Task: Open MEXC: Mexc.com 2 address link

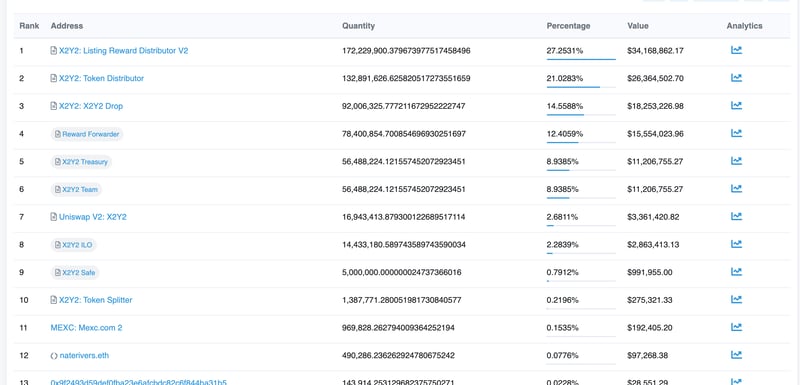Action: click(x=86, y=328)
